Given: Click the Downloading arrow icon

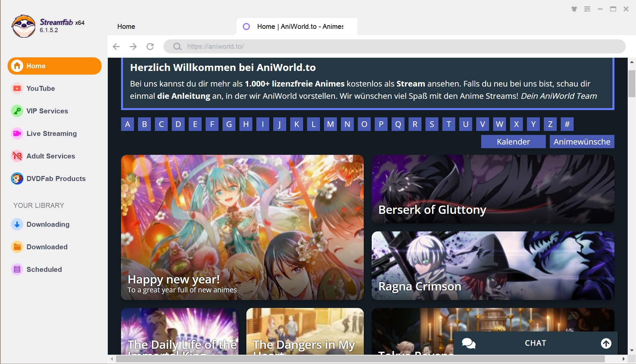Looking at the screenshot, I should (17, 224).
